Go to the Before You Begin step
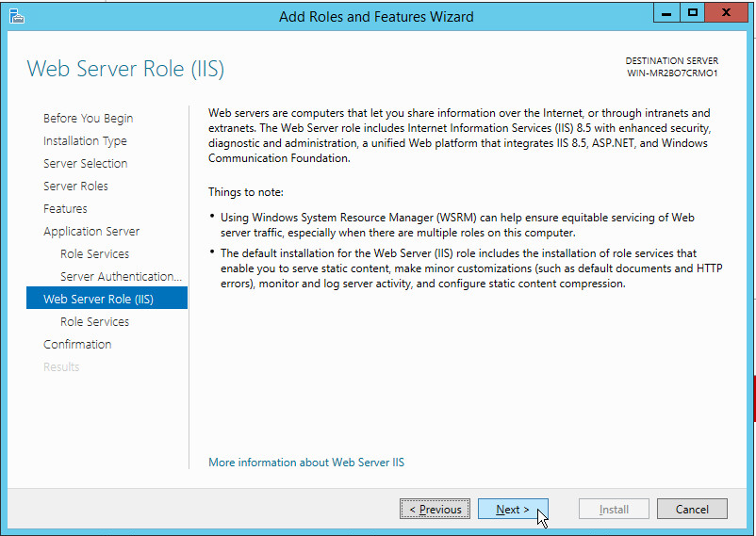The width and height of the screenshot is (756, 536). (88, 118)
